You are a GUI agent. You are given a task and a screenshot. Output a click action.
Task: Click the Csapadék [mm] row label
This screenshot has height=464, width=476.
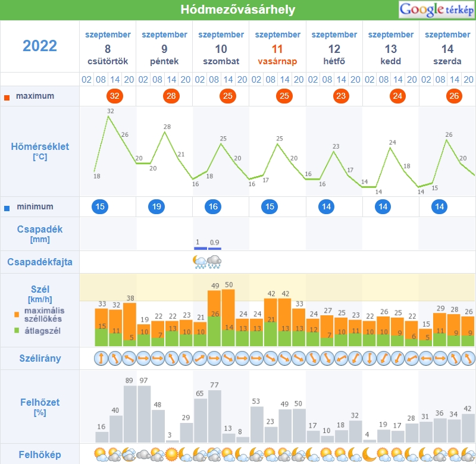40,234
